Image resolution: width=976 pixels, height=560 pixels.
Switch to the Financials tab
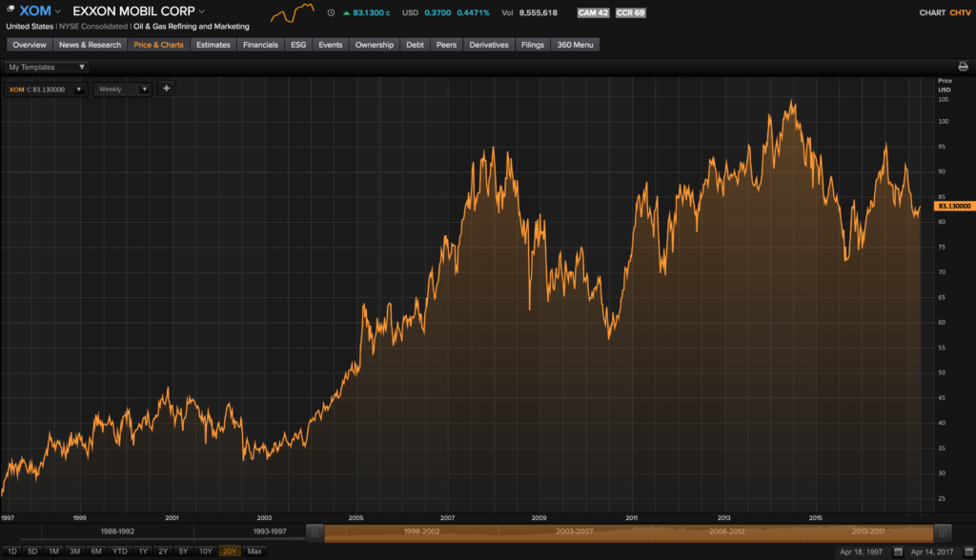coord(260,45)
